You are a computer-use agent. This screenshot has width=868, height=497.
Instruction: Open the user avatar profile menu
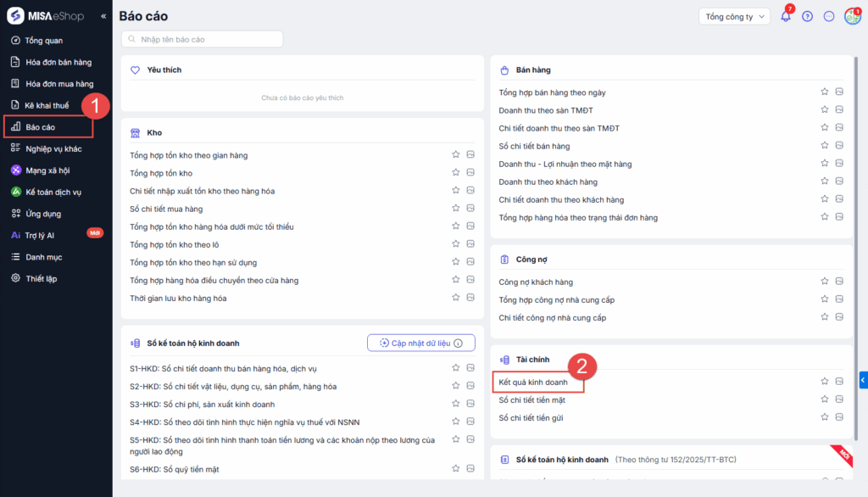[x=852, y=16]
